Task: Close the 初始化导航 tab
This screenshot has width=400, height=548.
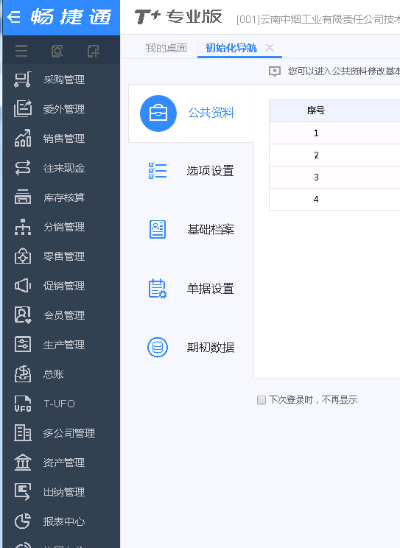Action: pos(269,48)
